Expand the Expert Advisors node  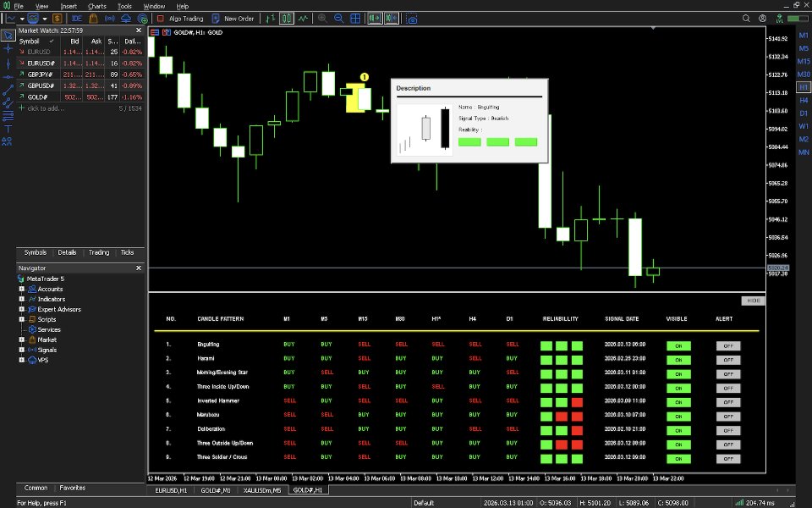pos(20,309)
